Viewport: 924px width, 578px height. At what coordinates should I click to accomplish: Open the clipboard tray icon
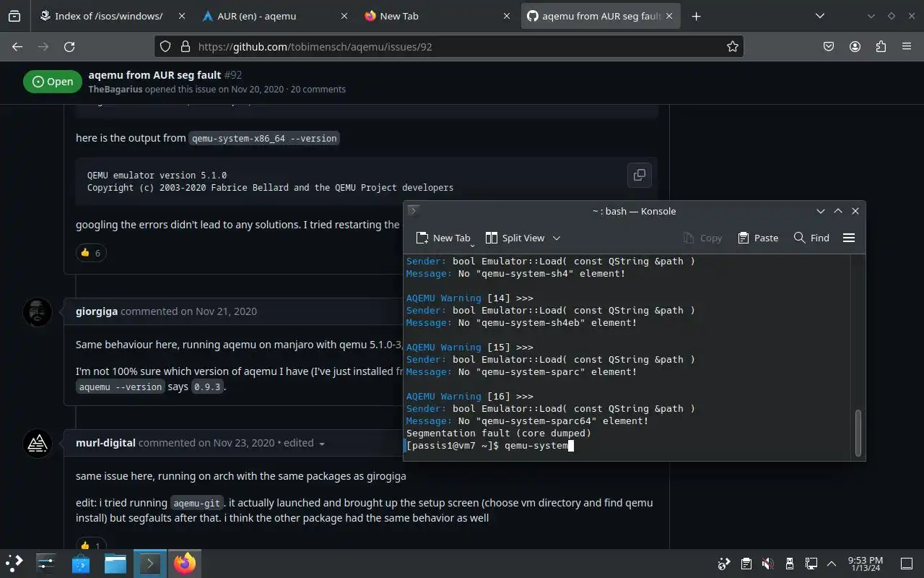pyautogui.click(x=746, y=564)
